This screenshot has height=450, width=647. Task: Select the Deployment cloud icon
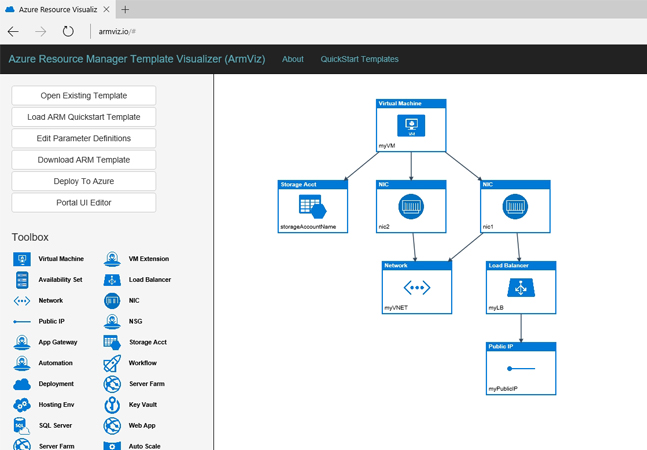(22, 384)
